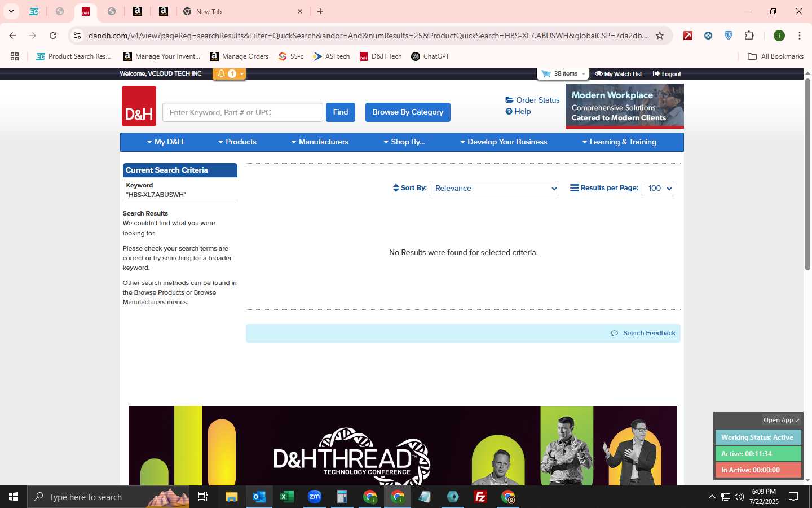Open My Watch List
The image size is (812, 508).
click(x=619, y=74)
